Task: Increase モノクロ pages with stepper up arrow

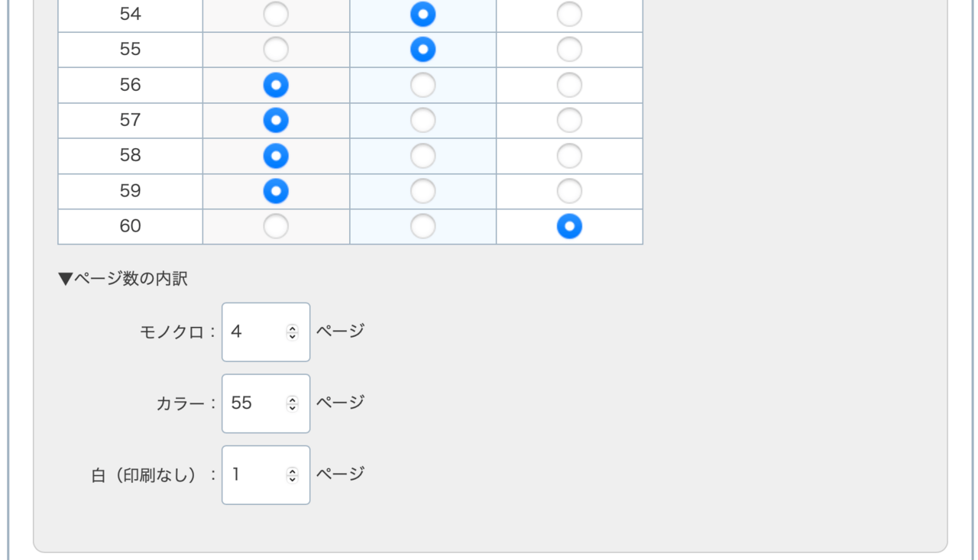Action: click(x=292, y=328)
